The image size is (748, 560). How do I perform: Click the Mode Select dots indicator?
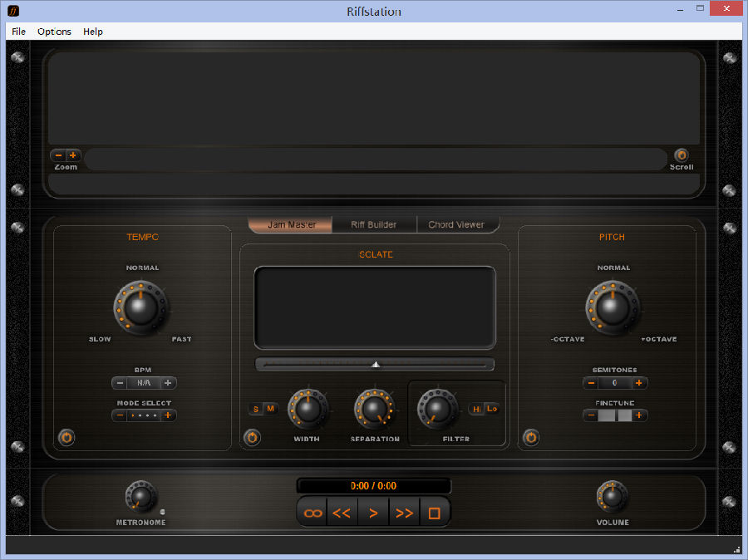pyautogui.click(x=144, y=415)
